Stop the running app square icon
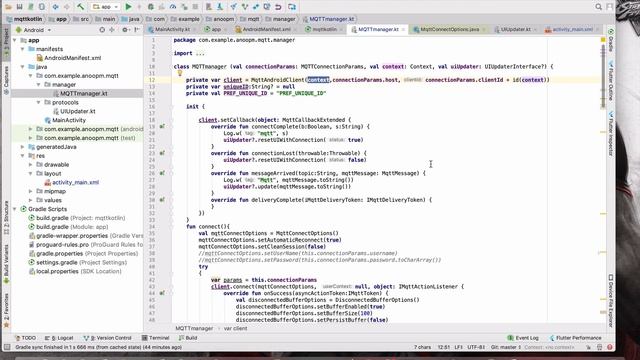The image size is (640, 360). [195, 7]
